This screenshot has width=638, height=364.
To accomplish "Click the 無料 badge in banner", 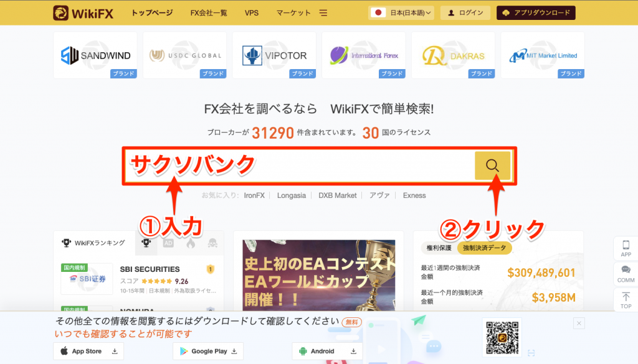I will (x=351, y=322).
